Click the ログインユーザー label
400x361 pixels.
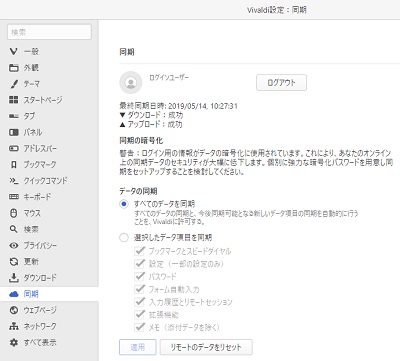click(169, 77)
